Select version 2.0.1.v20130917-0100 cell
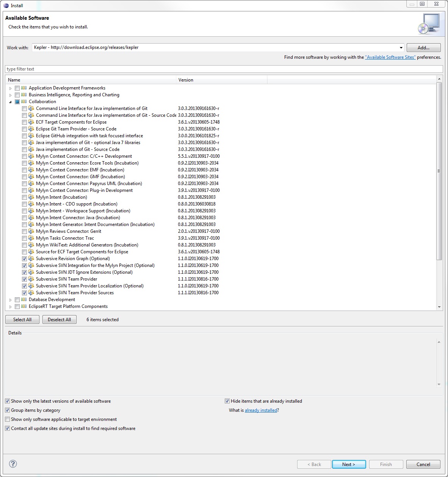This screenshot has height=477, width=448. [199, 231]
